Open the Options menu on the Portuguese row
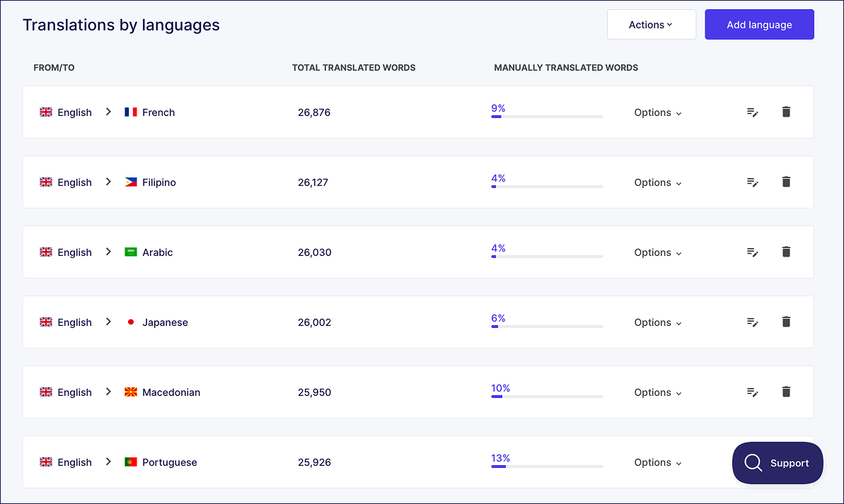Screen dimensions: 844x504 [657, 462]
